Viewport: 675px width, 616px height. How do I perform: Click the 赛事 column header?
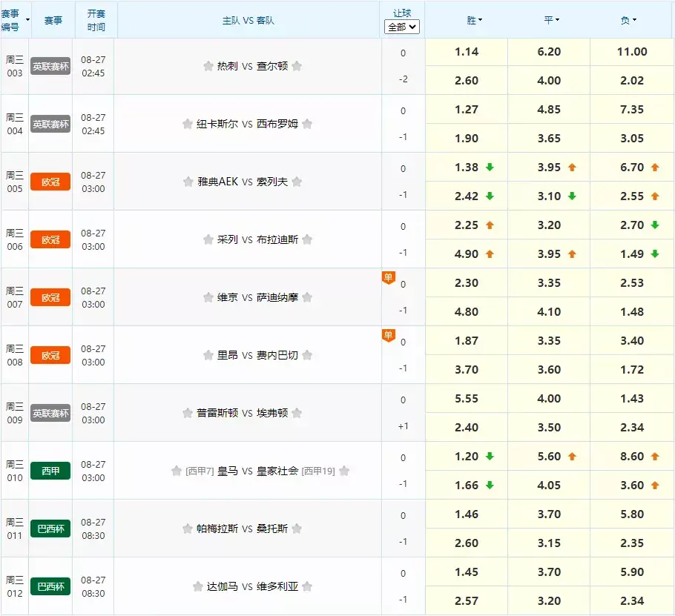(x=53, y=20)
